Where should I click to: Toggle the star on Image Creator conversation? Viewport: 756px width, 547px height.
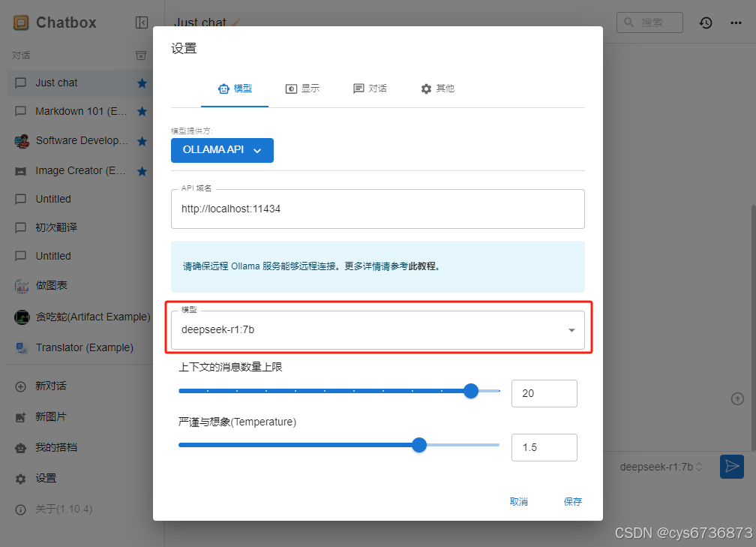coord(142,171)
